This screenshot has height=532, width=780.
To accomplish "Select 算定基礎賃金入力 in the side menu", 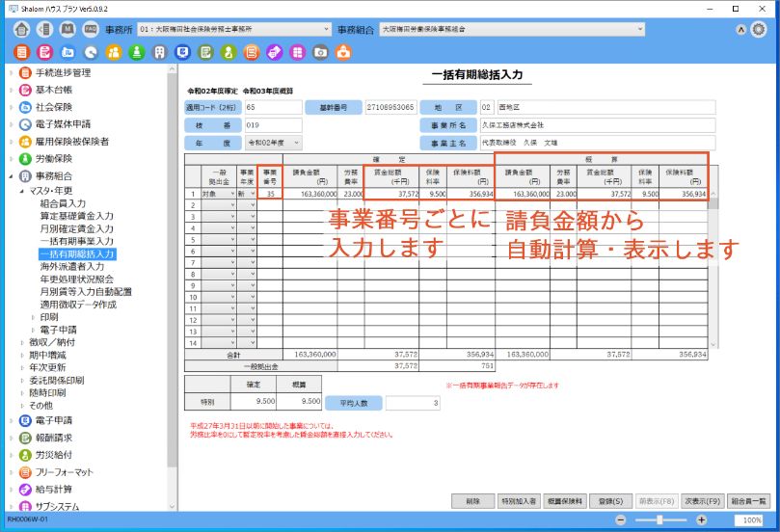I will pyautogui.click(x=76, y=216).
